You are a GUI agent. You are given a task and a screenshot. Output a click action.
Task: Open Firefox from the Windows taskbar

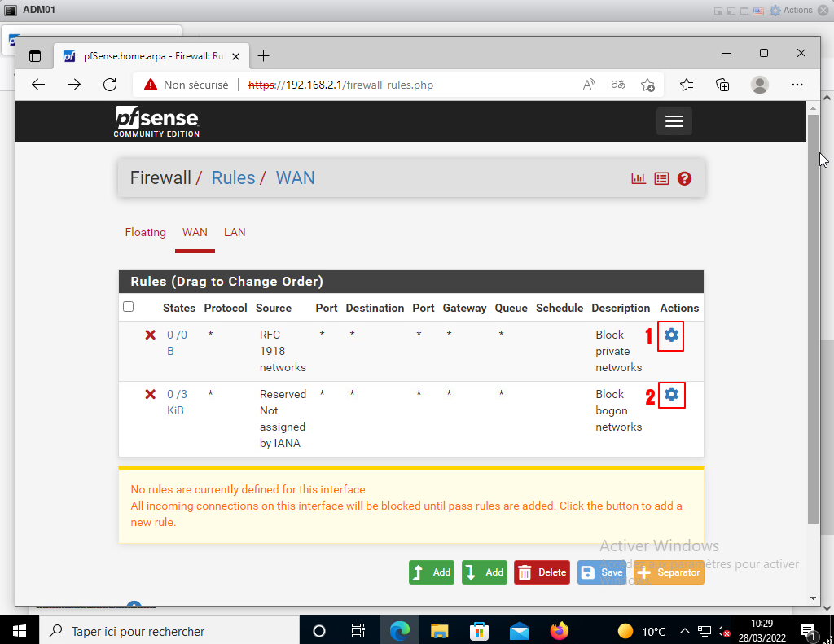pyautogui.click(x=559, y=631)
